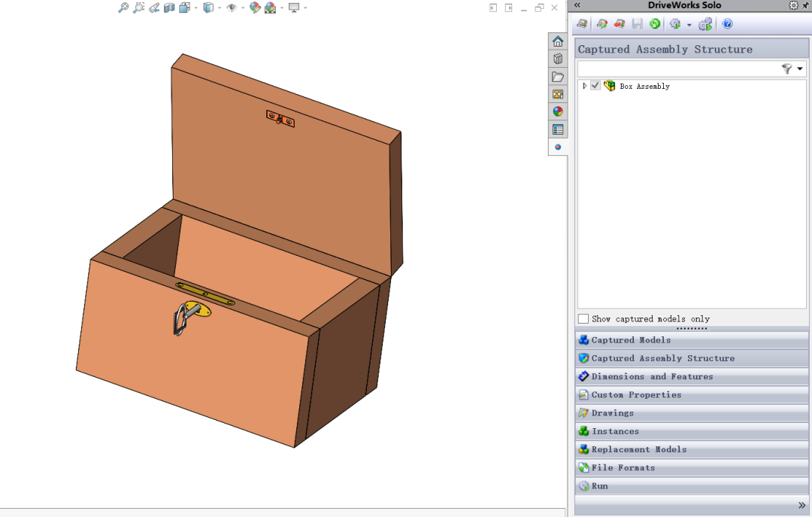Screen dimensions: 812x517
Task: Select the Zoom to Area tool
Action: click(x=139, y=8)
